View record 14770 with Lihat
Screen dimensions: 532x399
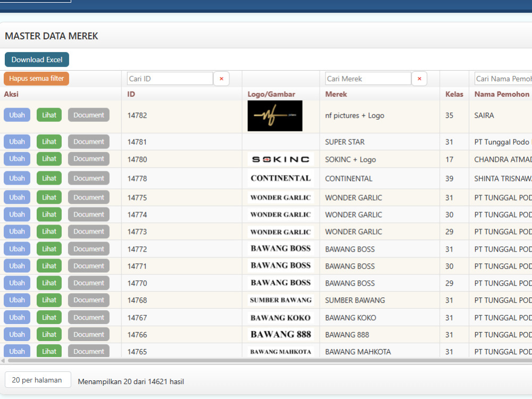[x=49, y=283]
